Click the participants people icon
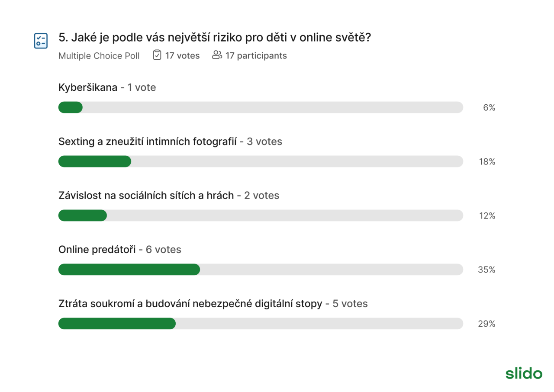 [x=217, y=55]
